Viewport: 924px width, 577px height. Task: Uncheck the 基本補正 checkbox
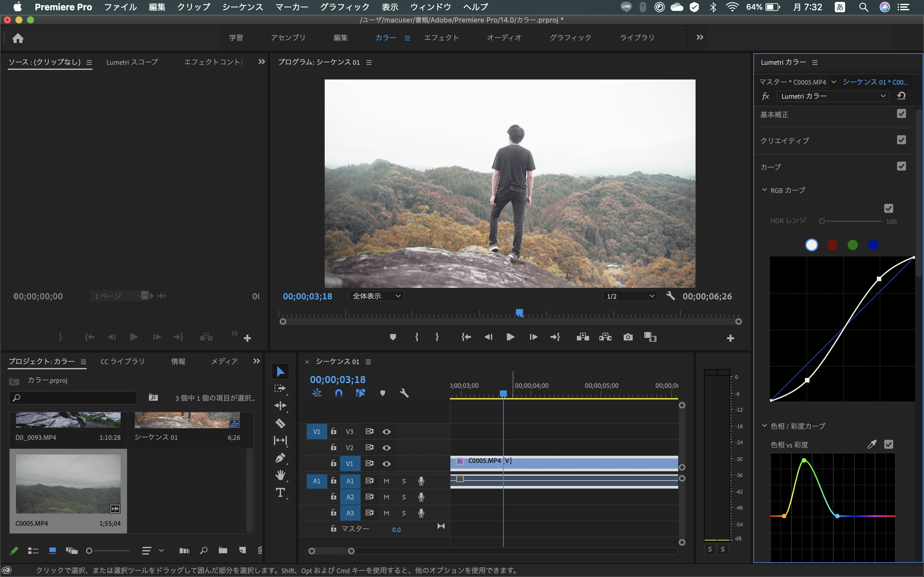[x=901, y=114]
